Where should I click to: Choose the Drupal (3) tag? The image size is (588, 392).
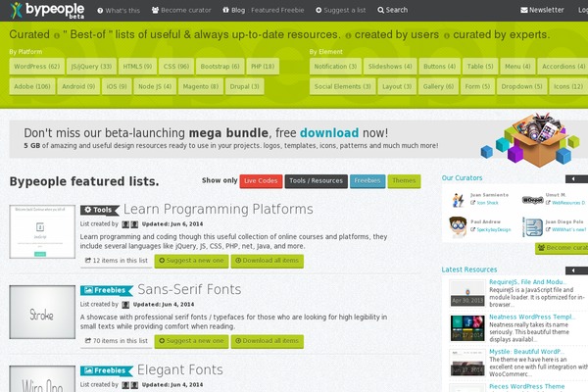(244, 86)
